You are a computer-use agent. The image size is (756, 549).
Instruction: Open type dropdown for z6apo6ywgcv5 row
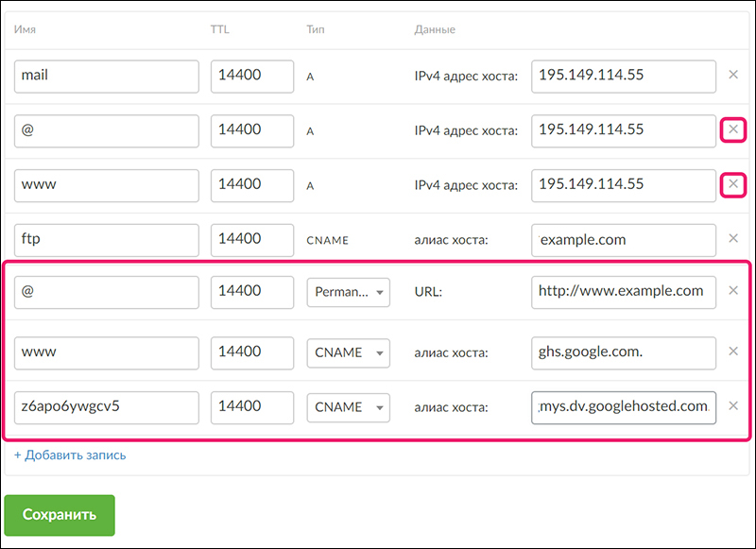coord(349,407)
